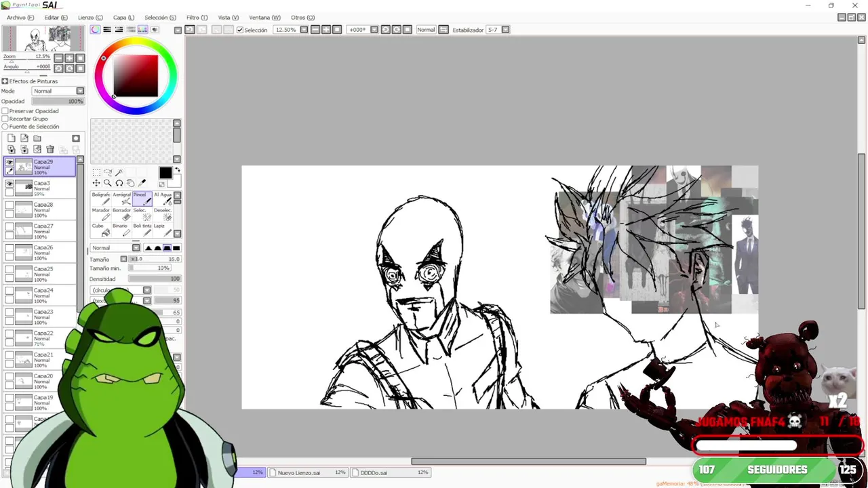Screen dimensions: 868x488
Task: Show layer Capa26 via its visibility box
Action: click(x=9, y=248)
